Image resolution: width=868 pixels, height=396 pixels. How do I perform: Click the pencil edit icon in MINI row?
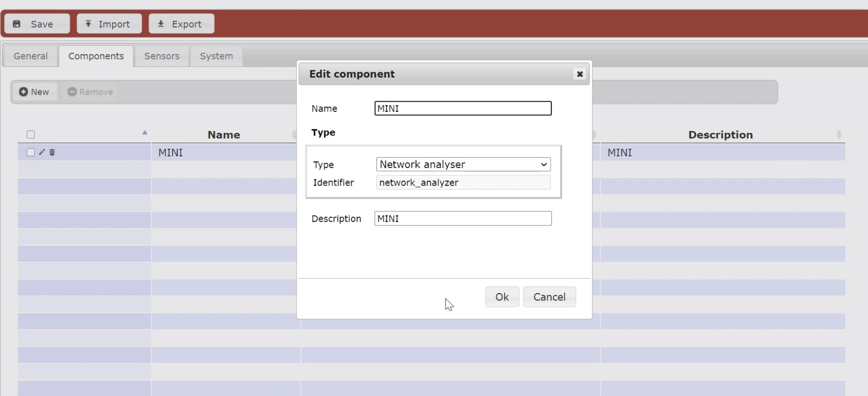(42, 152)
